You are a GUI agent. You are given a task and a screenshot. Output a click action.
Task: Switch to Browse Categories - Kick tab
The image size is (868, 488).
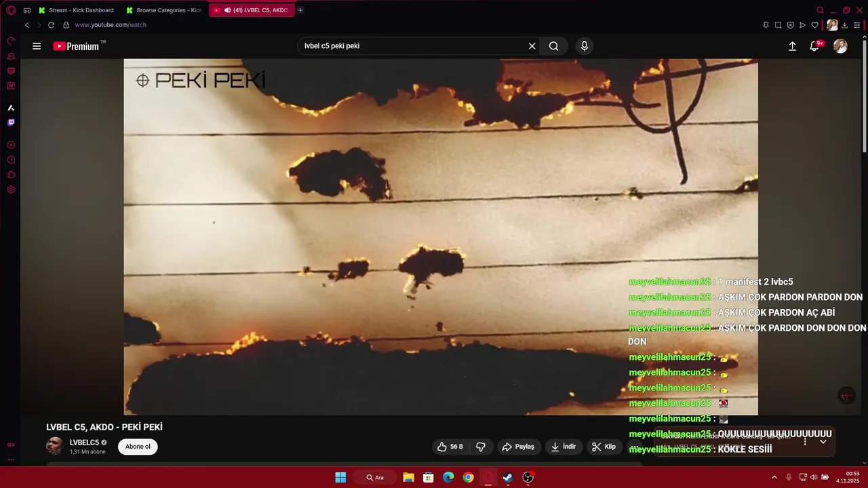coord(163,10)
